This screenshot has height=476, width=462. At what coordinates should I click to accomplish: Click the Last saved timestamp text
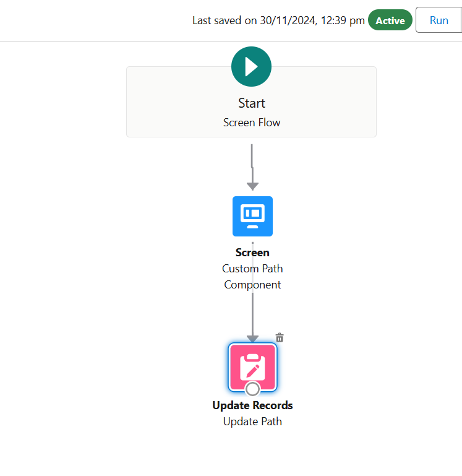point(278,20)
